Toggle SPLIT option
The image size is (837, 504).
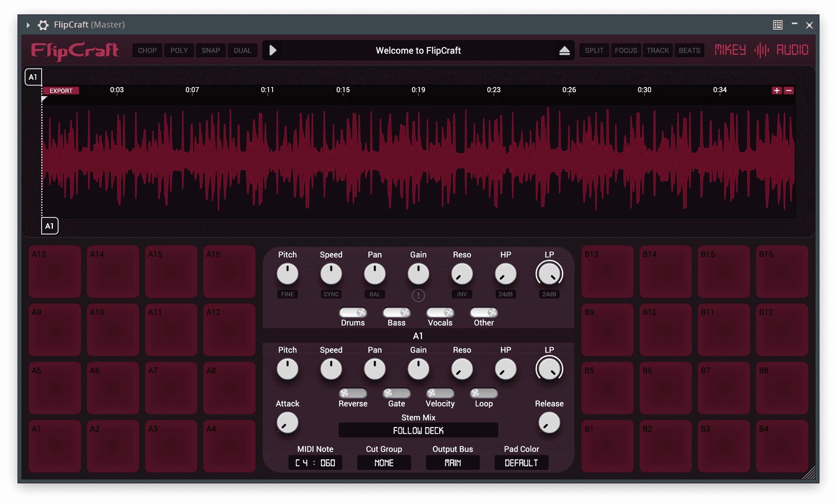594,51
